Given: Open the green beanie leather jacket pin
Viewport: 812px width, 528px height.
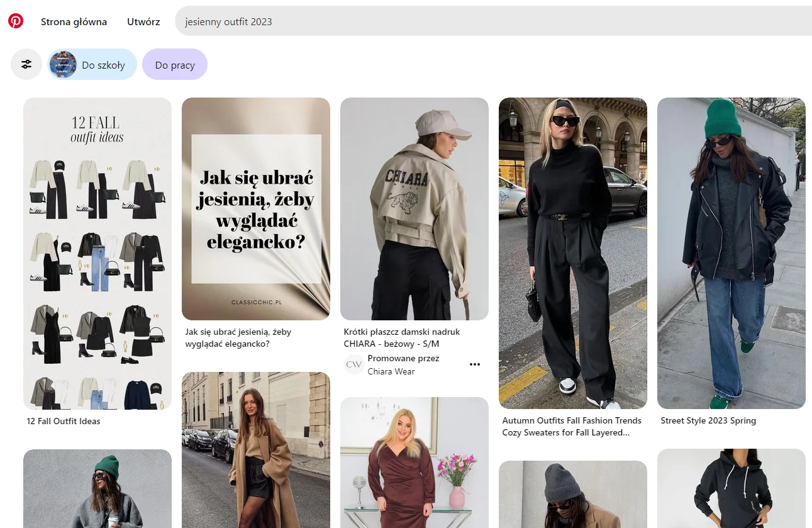Looking at the screenshot, I should point(731,253).
